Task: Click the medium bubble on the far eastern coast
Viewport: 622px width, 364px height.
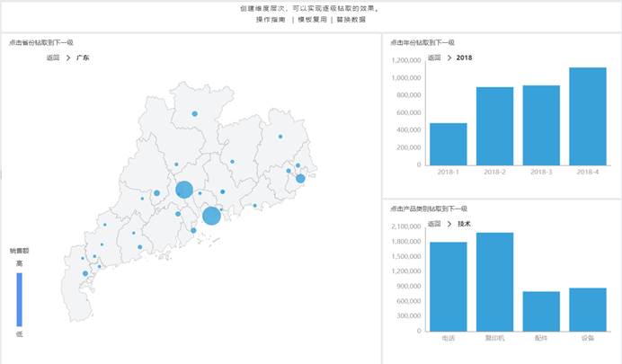Action: coord(300,179)
